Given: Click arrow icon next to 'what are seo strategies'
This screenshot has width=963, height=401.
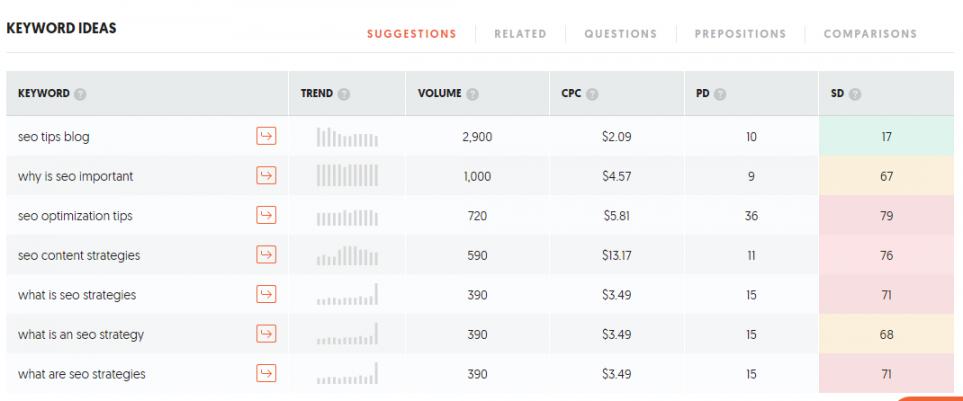Looking at the screenshot, I should coord(266,374).
